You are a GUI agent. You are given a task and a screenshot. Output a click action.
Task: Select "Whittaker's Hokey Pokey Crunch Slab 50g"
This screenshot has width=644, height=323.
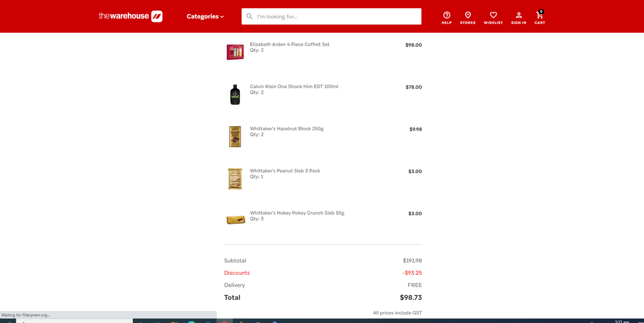[x=297, y=213]
